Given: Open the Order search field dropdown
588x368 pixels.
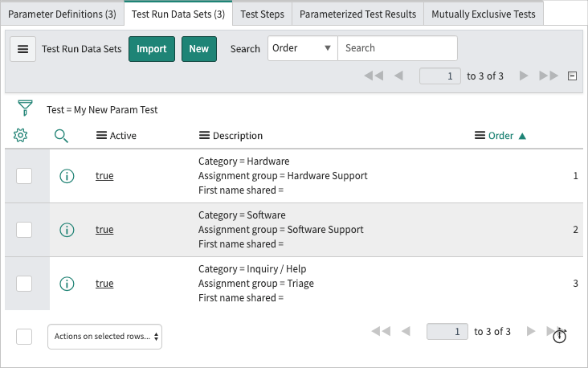Looking at the screenshot, I should [x=303, y=48].
